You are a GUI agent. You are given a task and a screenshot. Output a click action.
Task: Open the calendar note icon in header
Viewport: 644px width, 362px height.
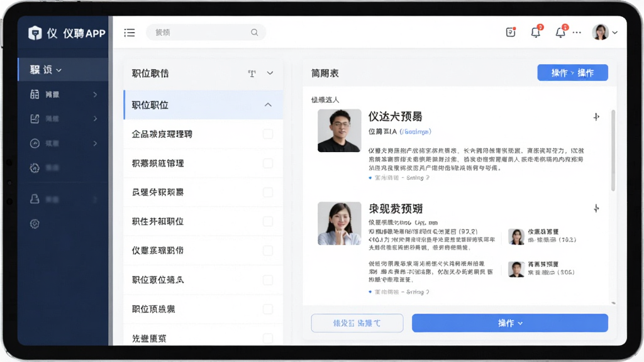point(511,32)
